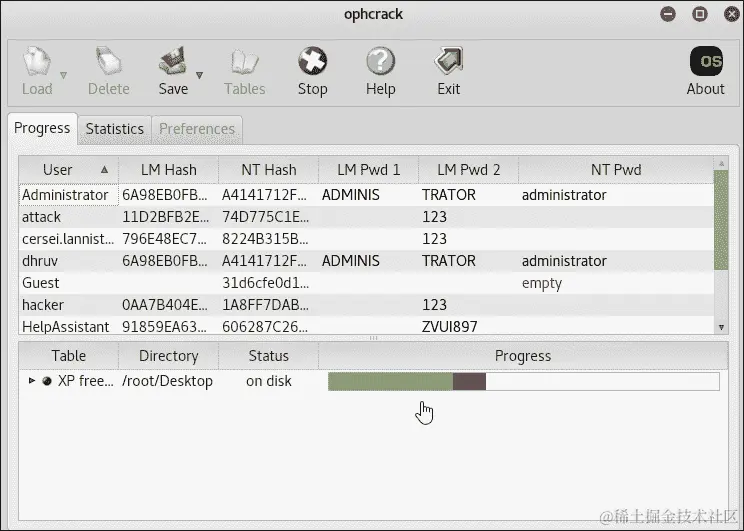Viewport: 744px width, 531px height.
Task: Click the NT Hash column header
Action: point(269,169)
